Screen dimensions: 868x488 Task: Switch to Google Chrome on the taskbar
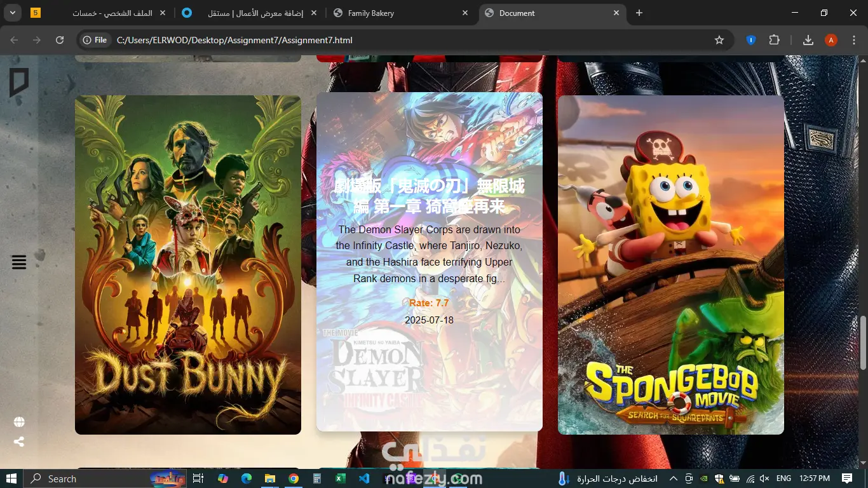(294, 478)
